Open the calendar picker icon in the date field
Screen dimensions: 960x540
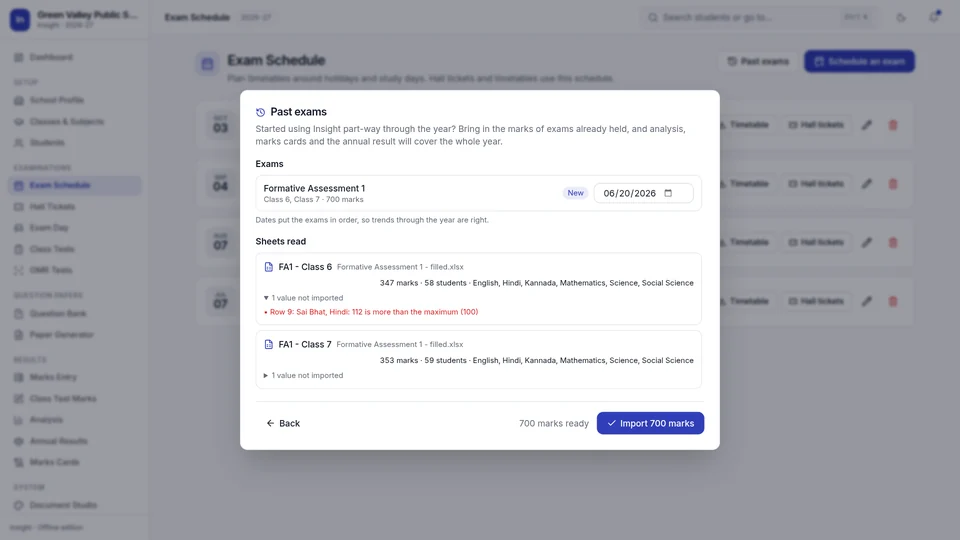pos(668,193)
